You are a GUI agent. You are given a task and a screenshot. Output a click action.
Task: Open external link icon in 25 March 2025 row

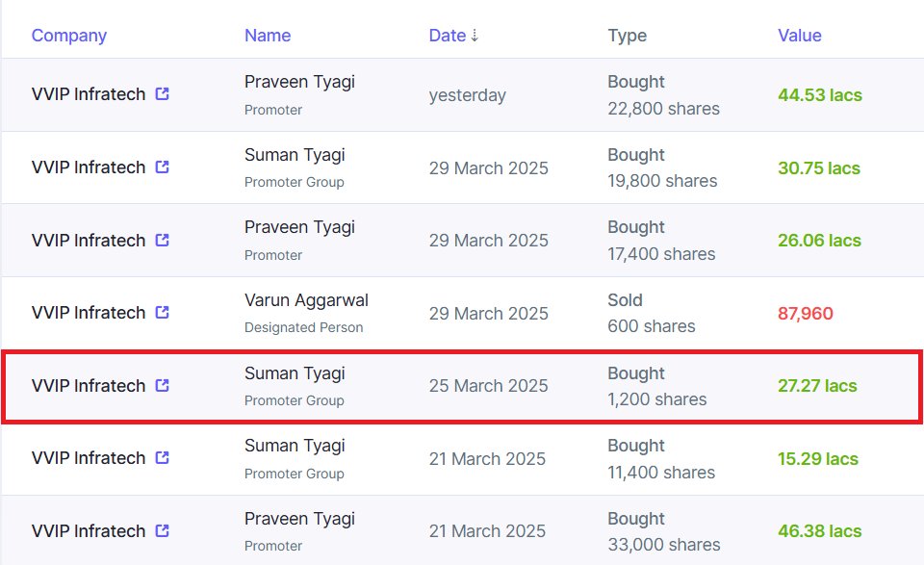pyautogui.click(x=162, y=385)
